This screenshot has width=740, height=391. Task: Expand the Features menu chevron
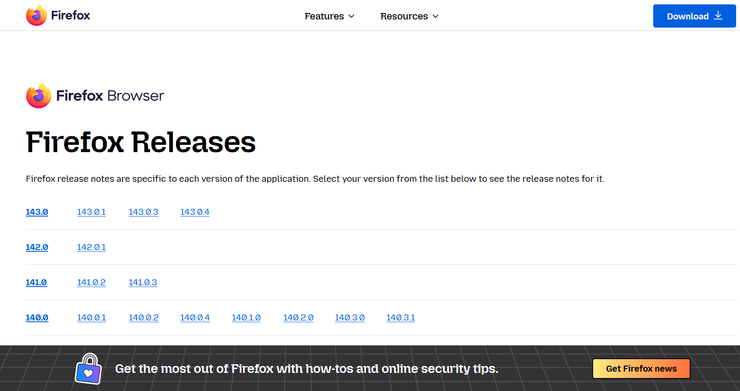(351, 16)
